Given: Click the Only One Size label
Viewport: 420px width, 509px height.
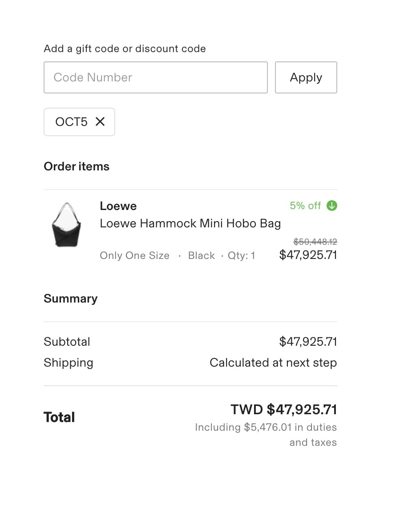Looking at the screenshot, I should pyautogui.click(x=134, y=255).
